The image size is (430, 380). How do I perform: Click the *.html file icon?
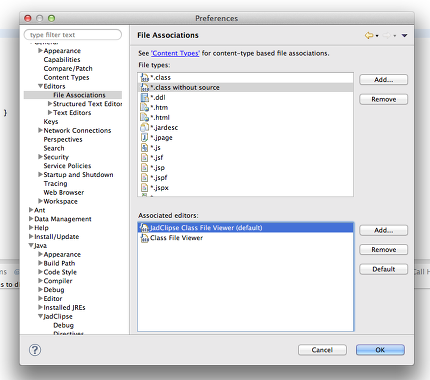[x=144, y=118]
